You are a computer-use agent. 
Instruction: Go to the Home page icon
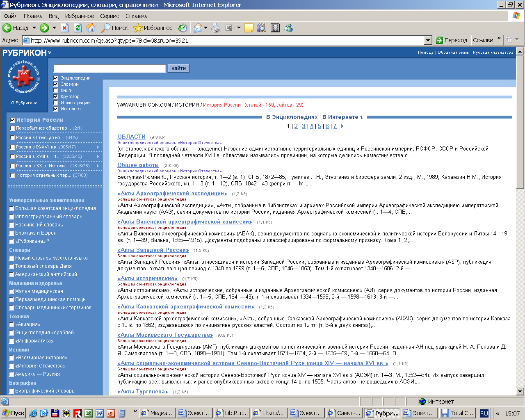91,28
